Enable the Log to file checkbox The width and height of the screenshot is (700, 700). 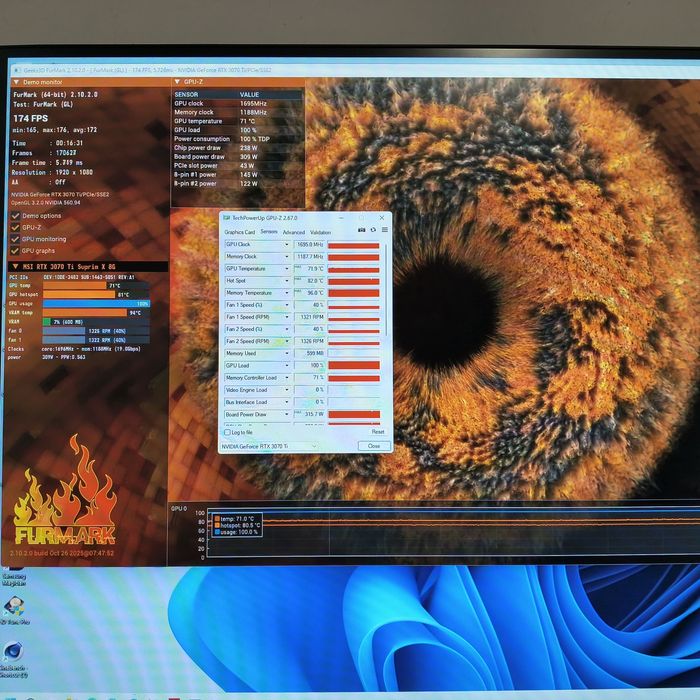click(x=227, y=433)
